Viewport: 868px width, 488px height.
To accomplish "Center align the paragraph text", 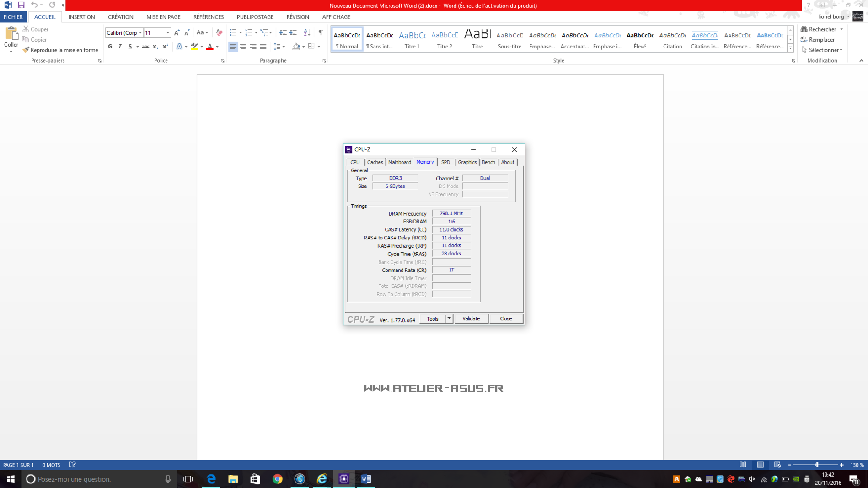I will tap(243, 47).
